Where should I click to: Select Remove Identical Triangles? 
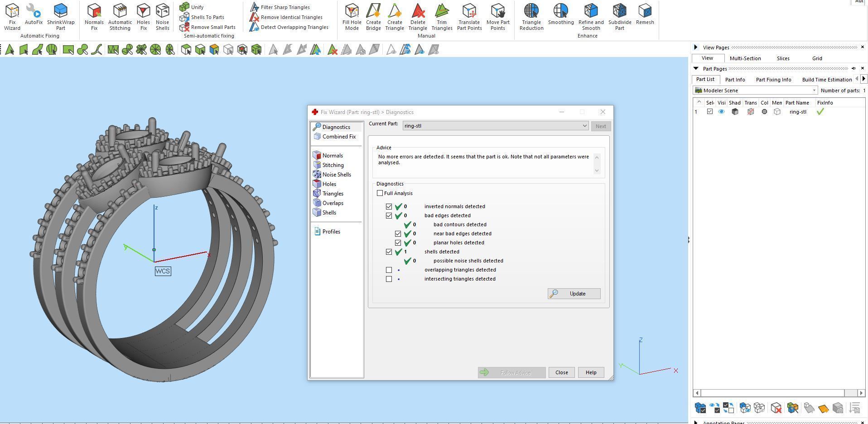coord(286,17)
